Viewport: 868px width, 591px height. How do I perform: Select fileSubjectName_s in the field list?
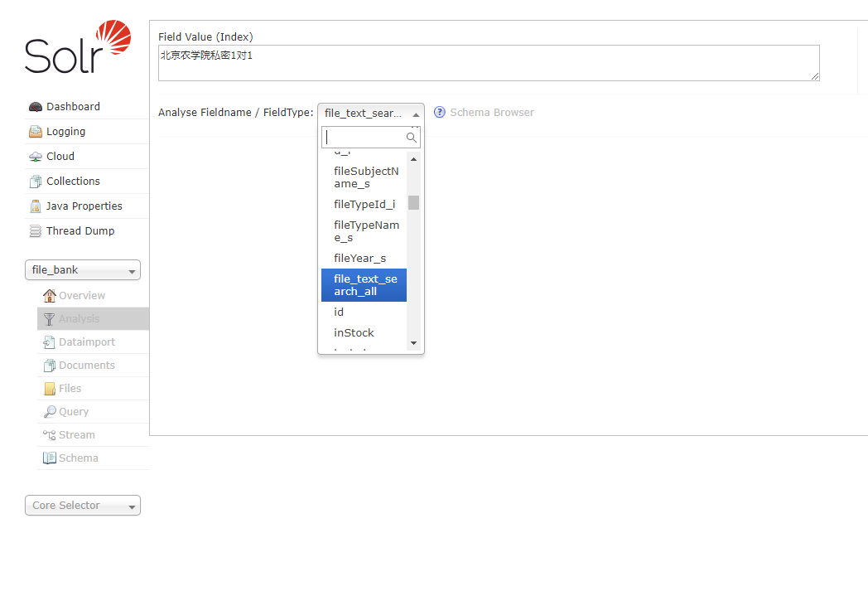[x=364, y=178]
